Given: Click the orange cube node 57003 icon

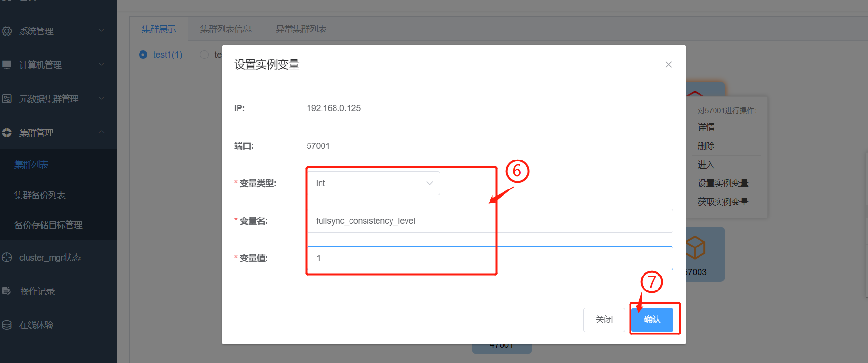Looking at the screenshot, I should click(x=696, y=247).
